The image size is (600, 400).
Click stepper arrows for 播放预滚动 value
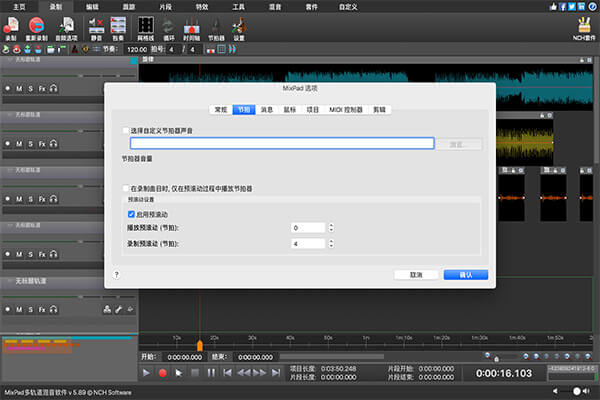333,229
